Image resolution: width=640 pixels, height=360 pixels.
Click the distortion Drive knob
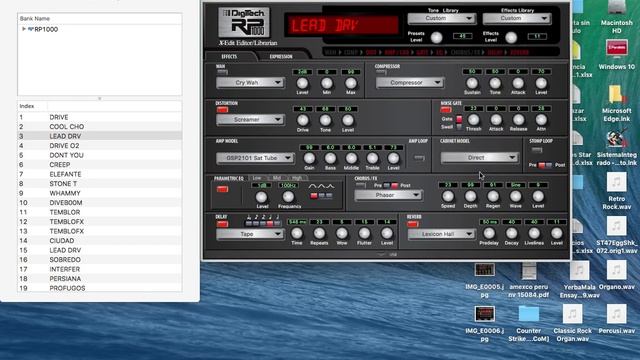click(302, 120)
